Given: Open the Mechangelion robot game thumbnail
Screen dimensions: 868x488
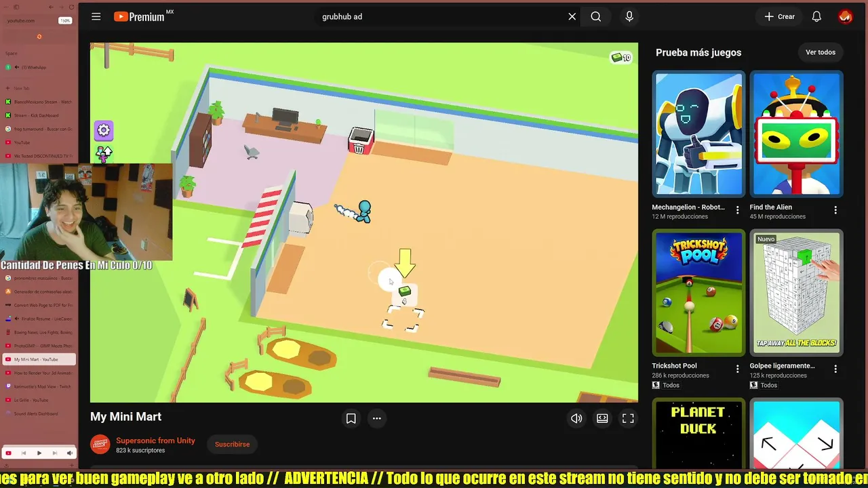Looking at the screenshot, I should (x=698, y=134).
